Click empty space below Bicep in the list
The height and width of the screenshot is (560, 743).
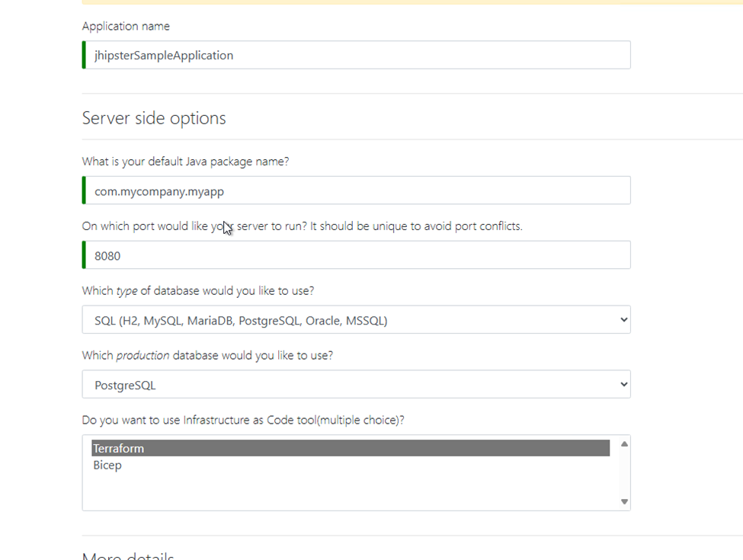pyautogui.click(x=351, y=491)
